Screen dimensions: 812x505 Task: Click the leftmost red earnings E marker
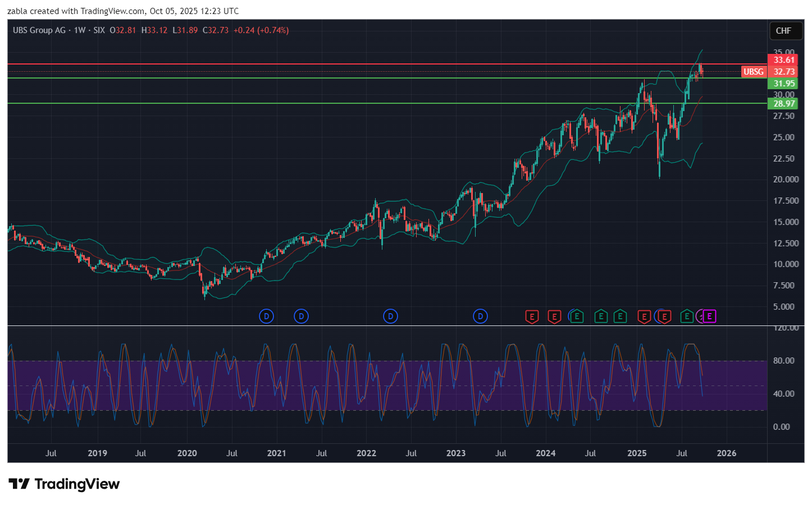click(531, 317)
